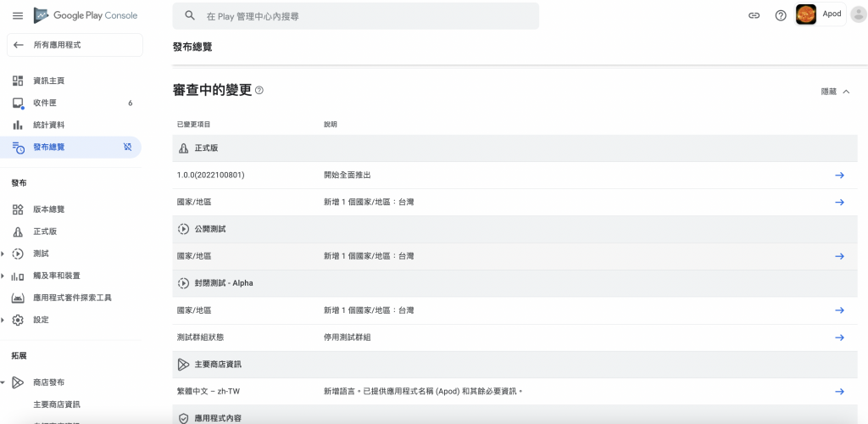The image size is (868, 424).
Task: Click the 測試 play-circle icon
Action: pyautogui.click(x=18, y=254)
